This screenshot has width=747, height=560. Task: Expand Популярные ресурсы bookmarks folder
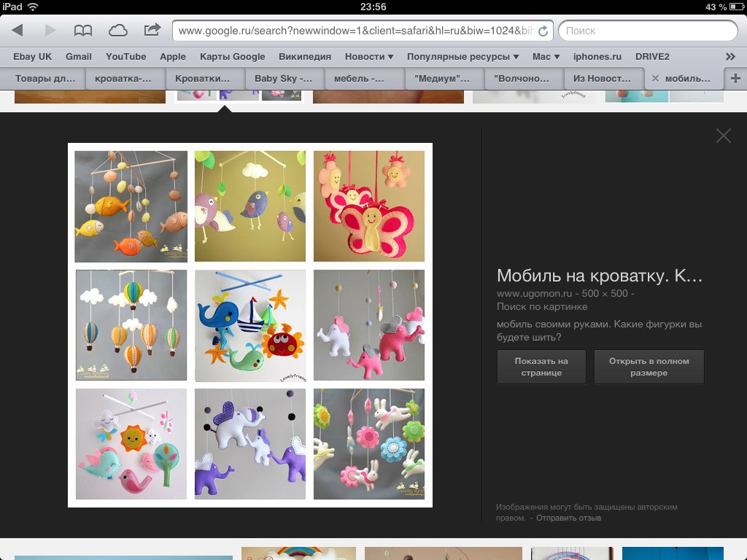click(462, 56)
